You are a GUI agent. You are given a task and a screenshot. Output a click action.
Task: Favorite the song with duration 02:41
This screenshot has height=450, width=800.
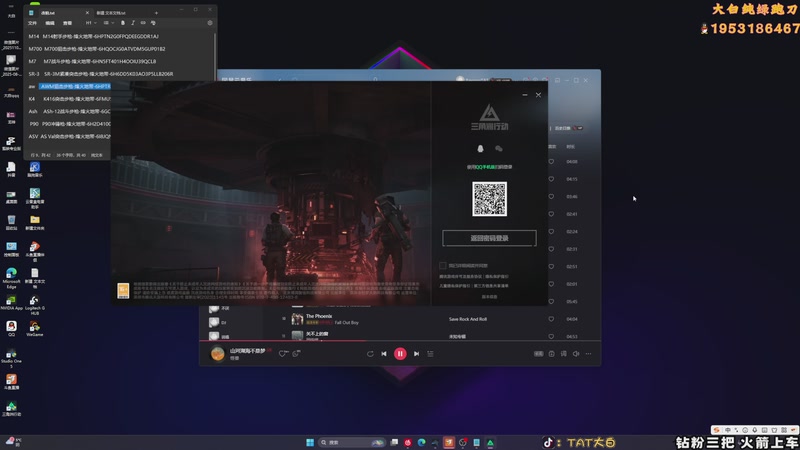pyautogui.click(x=551, y=214)
